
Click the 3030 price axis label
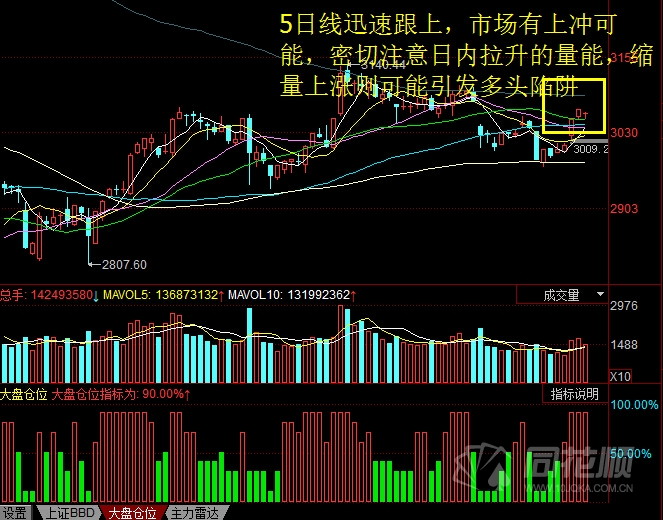(x=623, y=133)
